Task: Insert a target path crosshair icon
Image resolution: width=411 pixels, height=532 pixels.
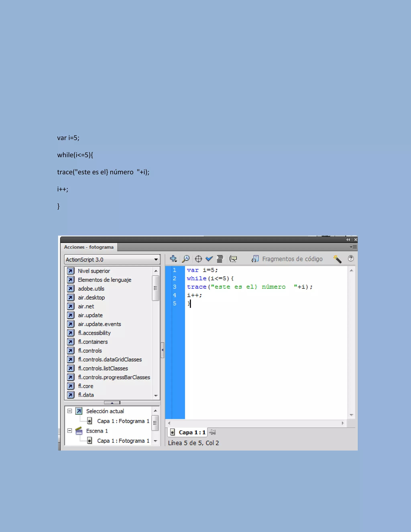Action: point(198,259)
